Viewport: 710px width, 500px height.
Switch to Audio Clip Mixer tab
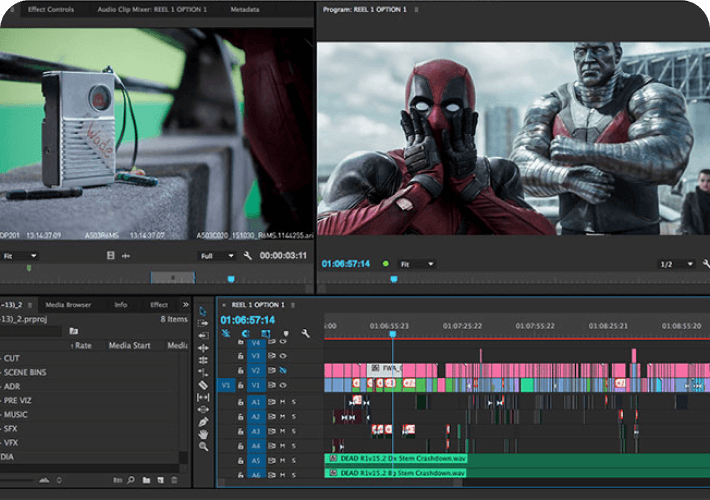(x=152, y=10)
